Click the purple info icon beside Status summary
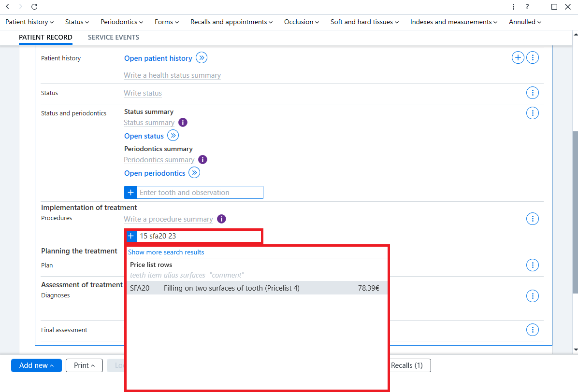This screenshot has width=578, height=392. [x=183, y=122]
